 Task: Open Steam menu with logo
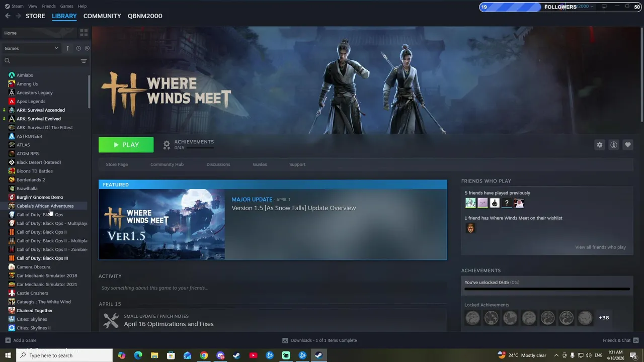(x=15, y=6)
